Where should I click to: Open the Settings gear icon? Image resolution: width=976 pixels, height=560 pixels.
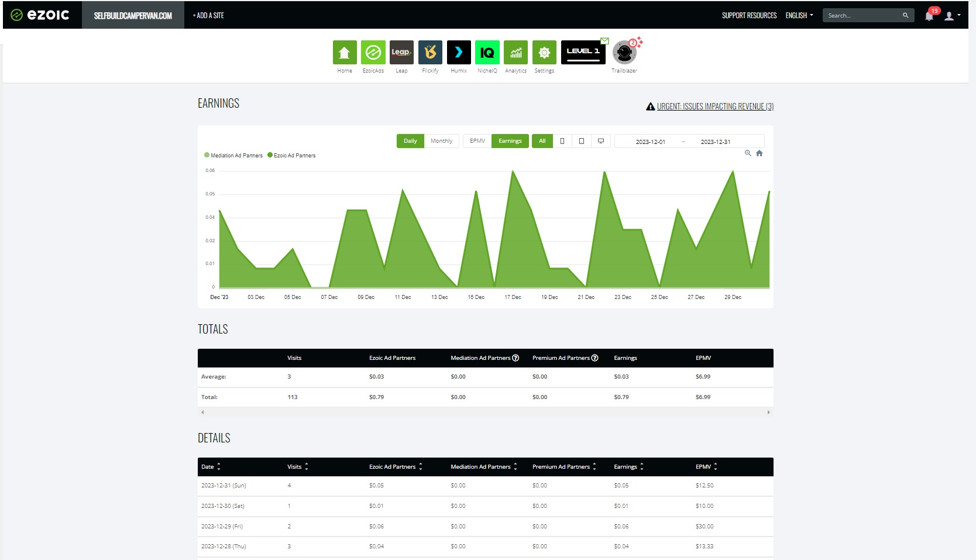(x=544, y=52)
